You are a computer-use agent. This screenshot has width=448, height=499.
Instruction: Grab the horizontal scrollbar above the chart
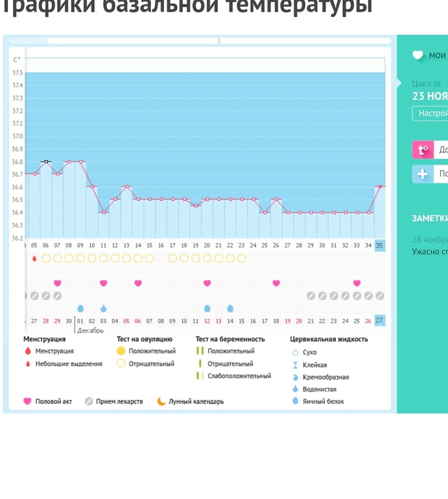point(219,41)
